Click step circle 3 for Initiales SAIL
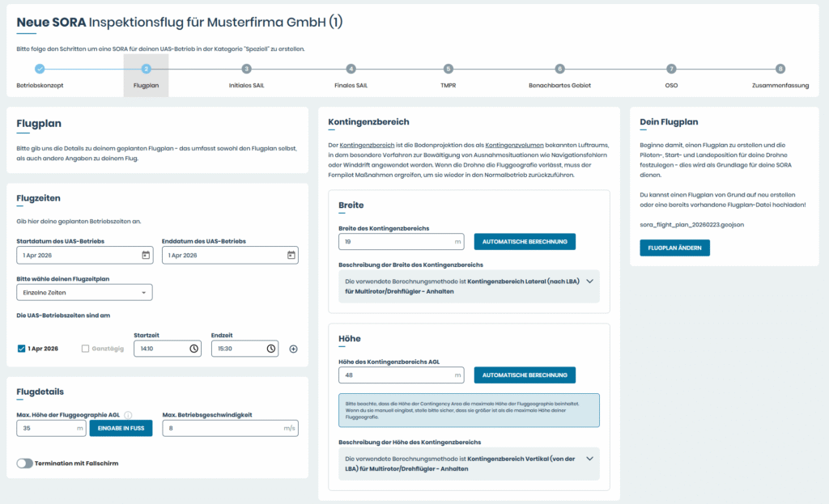This screenshot has height=504, width=829. point(246,69)
